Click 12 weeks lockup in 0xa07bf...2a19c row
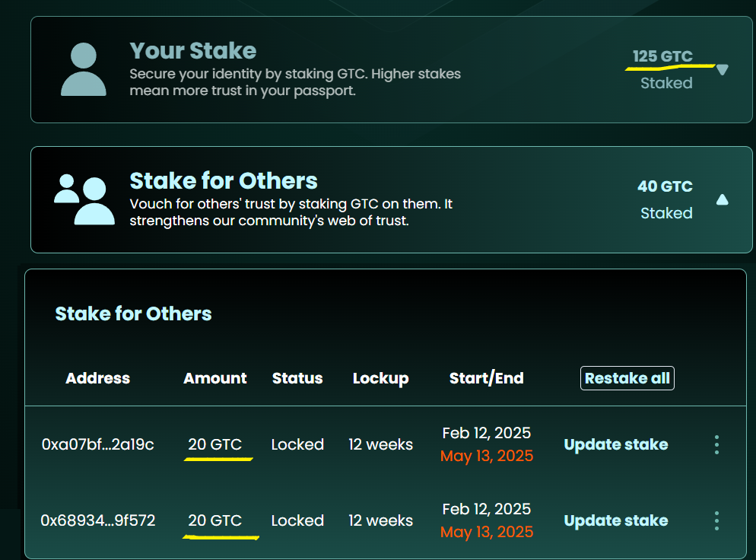 tap(381, 444)
